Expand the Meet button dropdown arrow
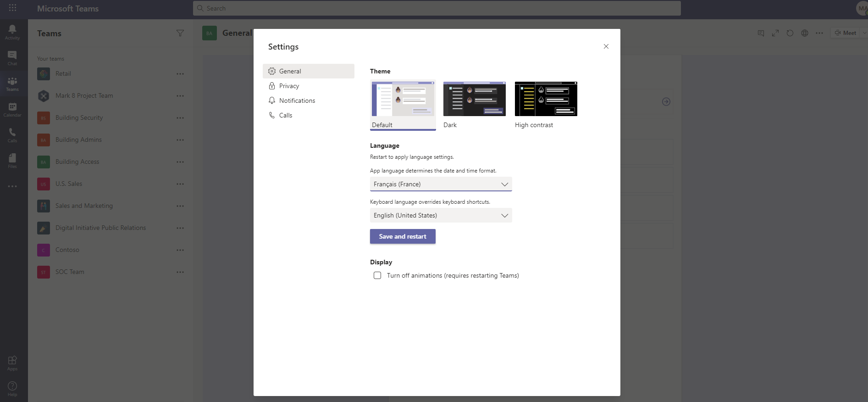868x402 pixels. tap(864, 33)
